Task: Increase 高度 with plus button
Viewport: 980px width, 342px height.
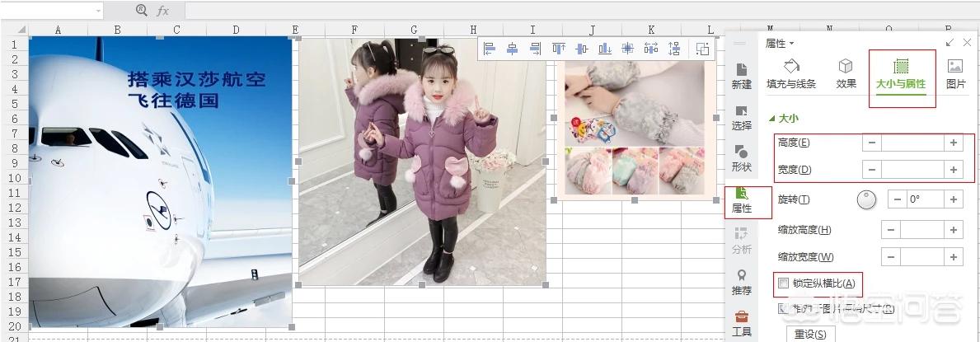Action: click(953, 143)
